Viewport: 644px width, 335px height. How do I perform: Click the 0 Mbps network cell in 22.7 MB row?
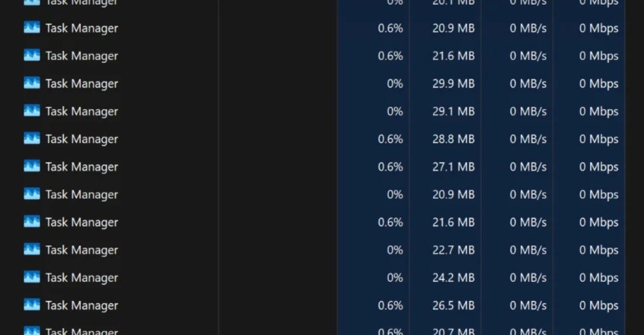(598, 250)
